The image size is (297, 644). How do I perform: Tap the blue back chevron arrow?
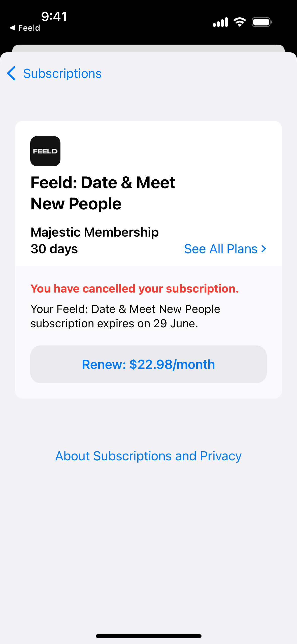pyautogui.click(x=12, y=73)
